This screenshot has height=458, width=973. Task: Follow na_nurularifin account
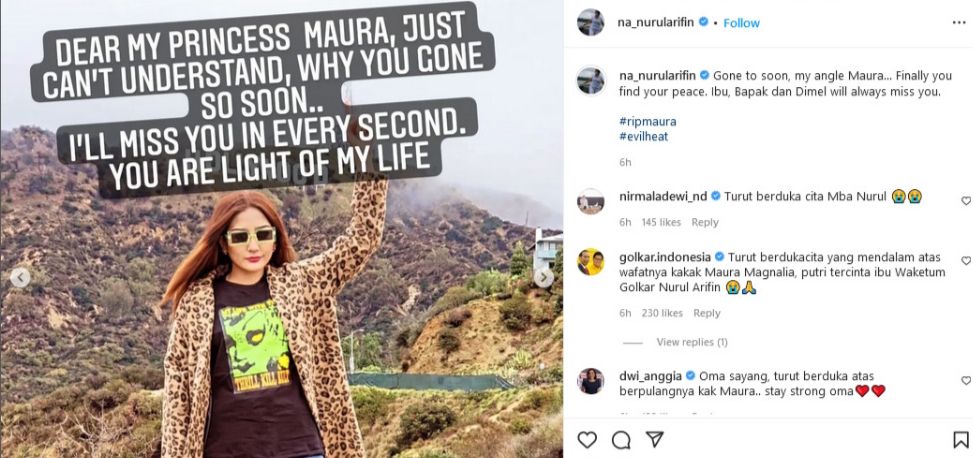(x=741, y=22)
